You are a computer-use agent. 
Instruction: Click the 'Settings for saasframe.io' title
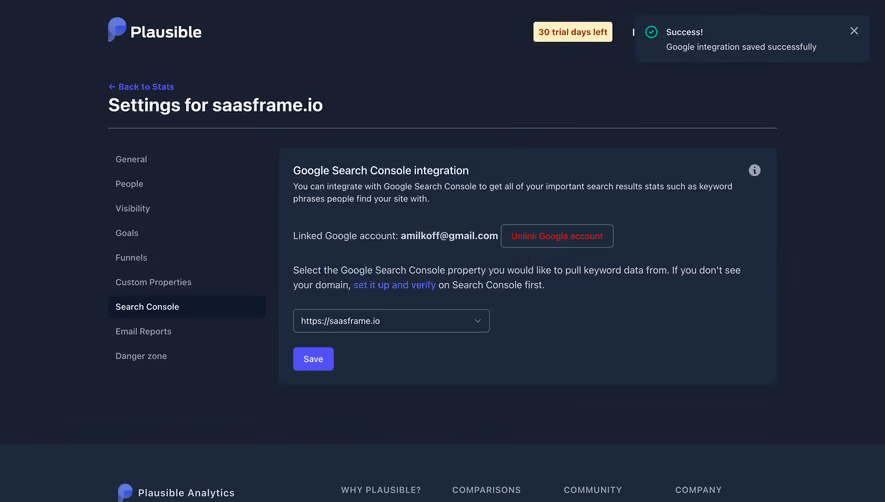pos(216,105)
